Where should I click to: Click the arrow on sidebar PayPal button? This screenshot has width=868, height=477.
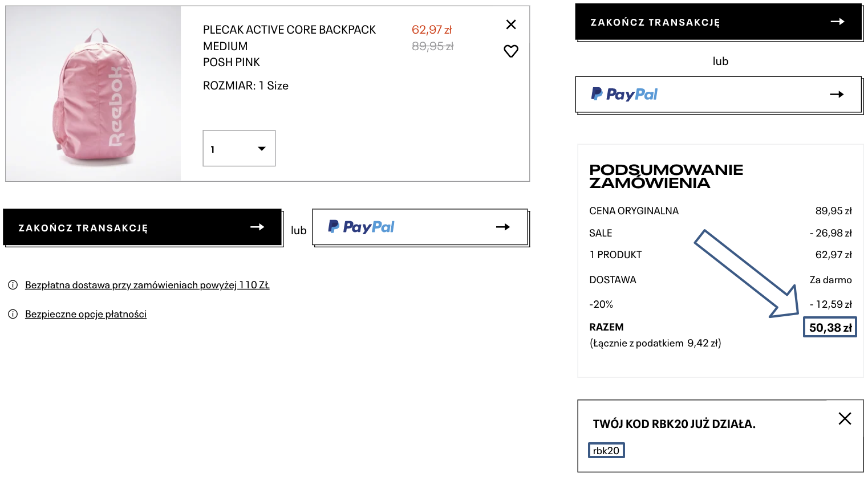837,95
